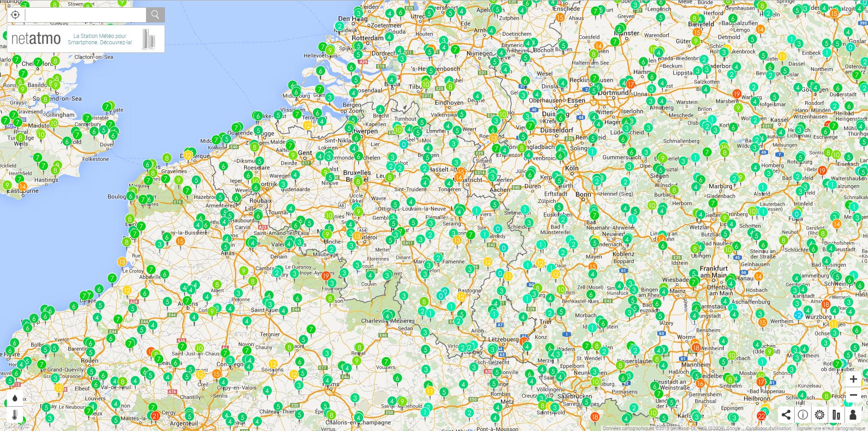Click the share icon
The width and height of the screenshot is (868, 431).
786,415
